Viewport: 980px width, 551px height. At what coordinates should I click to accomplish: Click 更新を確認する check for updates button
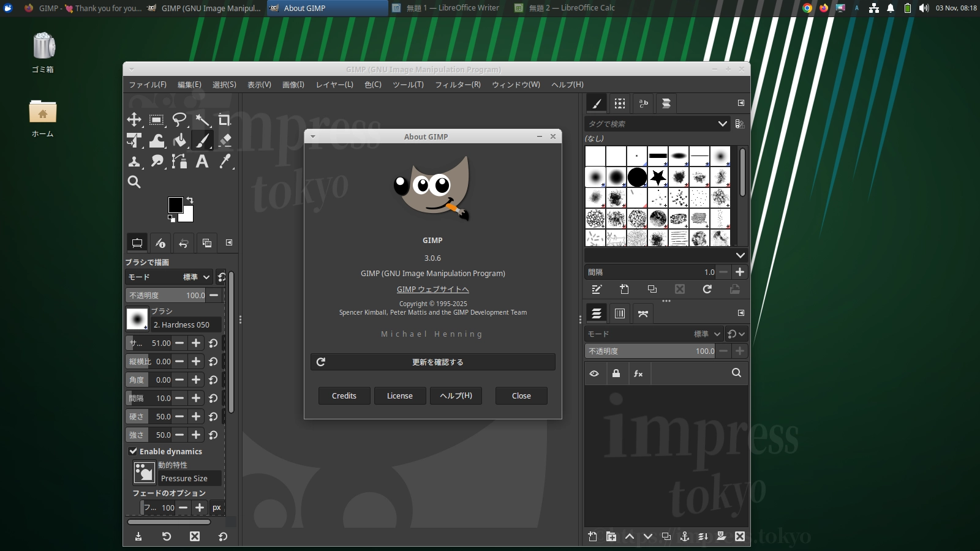point(433,362)
